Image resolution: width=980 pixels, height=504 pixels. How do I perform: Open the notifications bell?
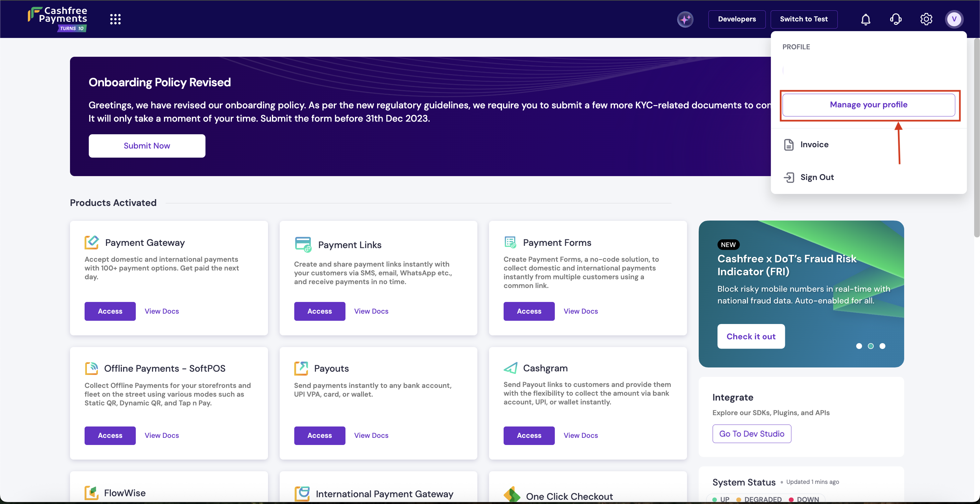866,19
